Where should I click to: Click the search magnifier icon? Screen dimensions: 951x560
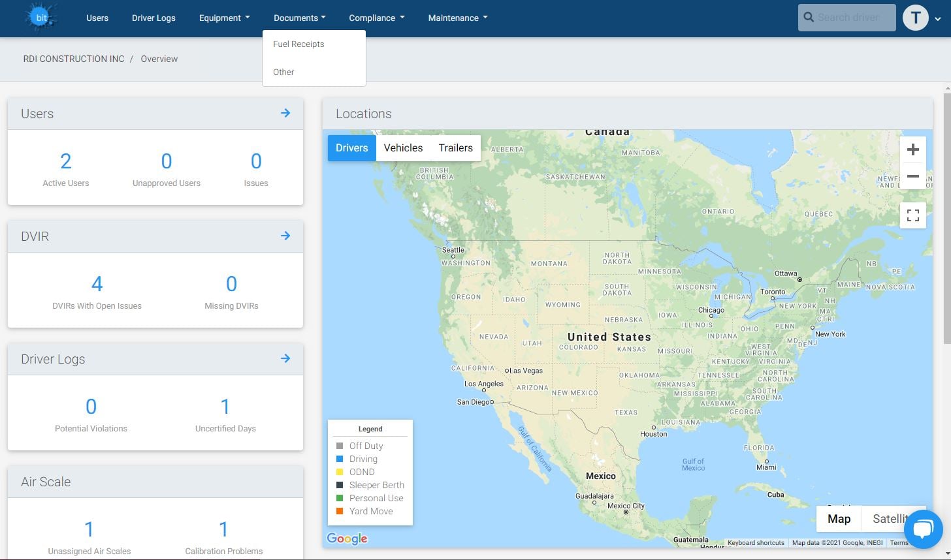click(x=809, y=18)
